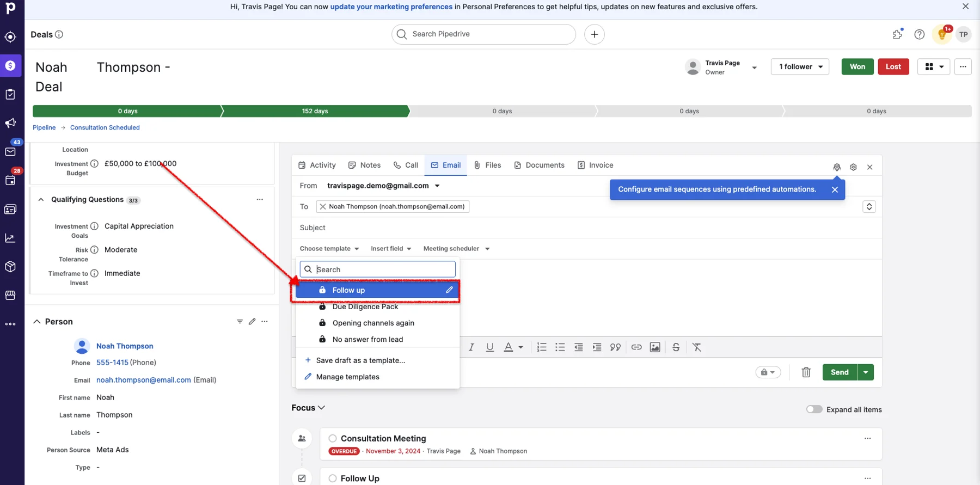
Task: Switch to the Documents tab
Action: tap(540, 165)
